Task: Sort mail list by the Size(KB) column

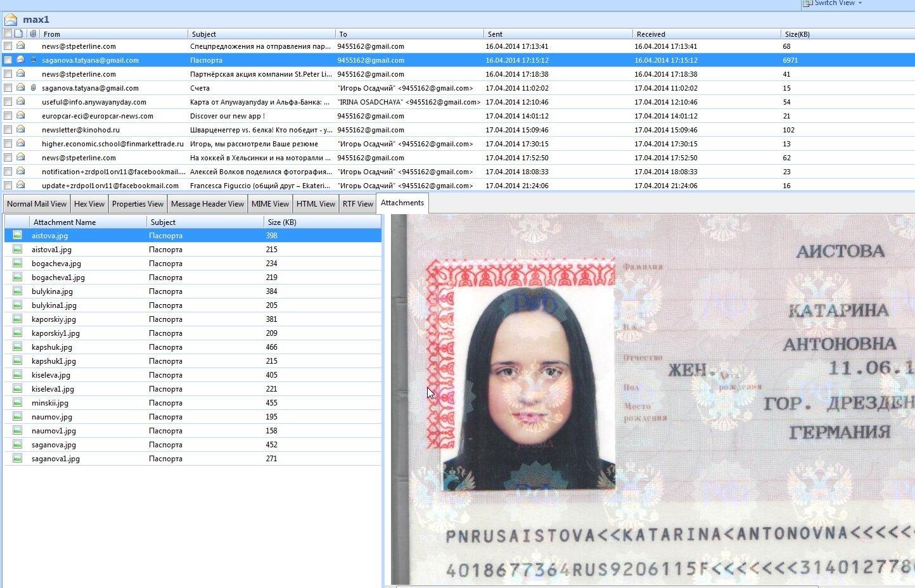Action: pyautogui.click(x=848, y=34)
